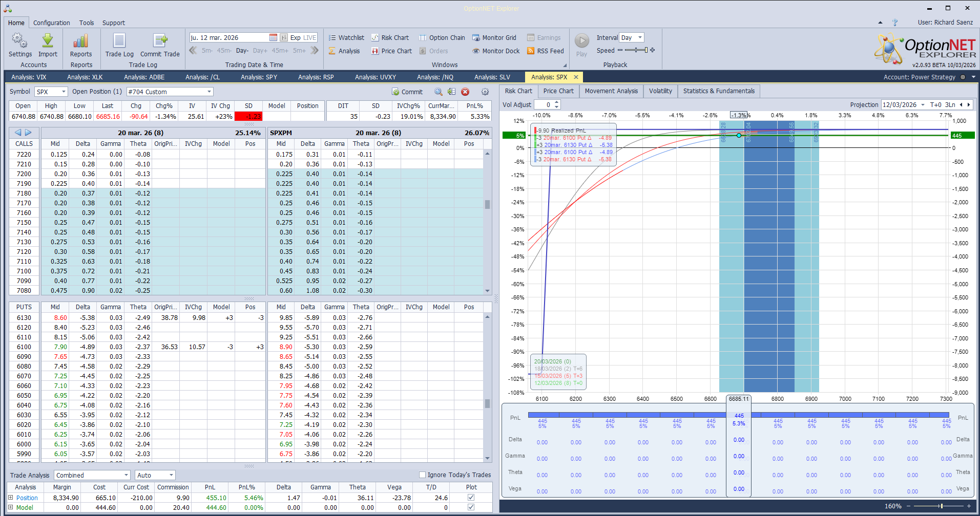The height and width of the screenshot is (516, 980).
Task: Click the Commit button
Action: coord(407,92)
